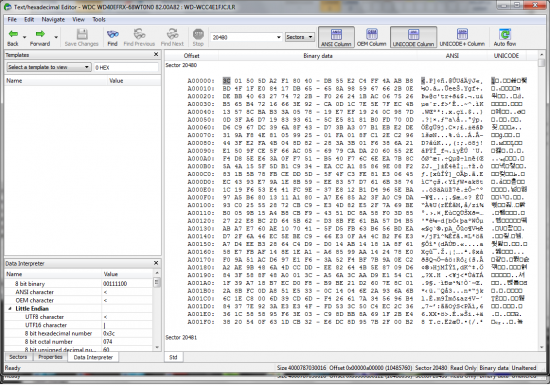Click the value 0x3c
550x386 pixels.
coord(109,333)
